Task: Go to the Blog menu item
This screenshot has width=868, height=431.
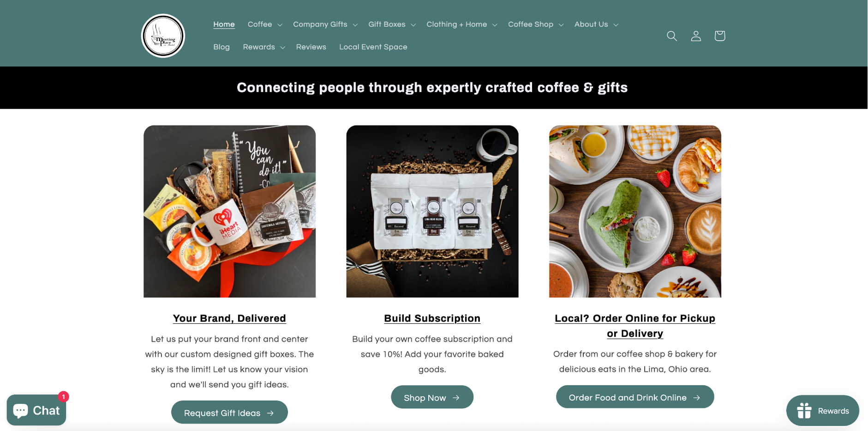Action: click(221, 47)
